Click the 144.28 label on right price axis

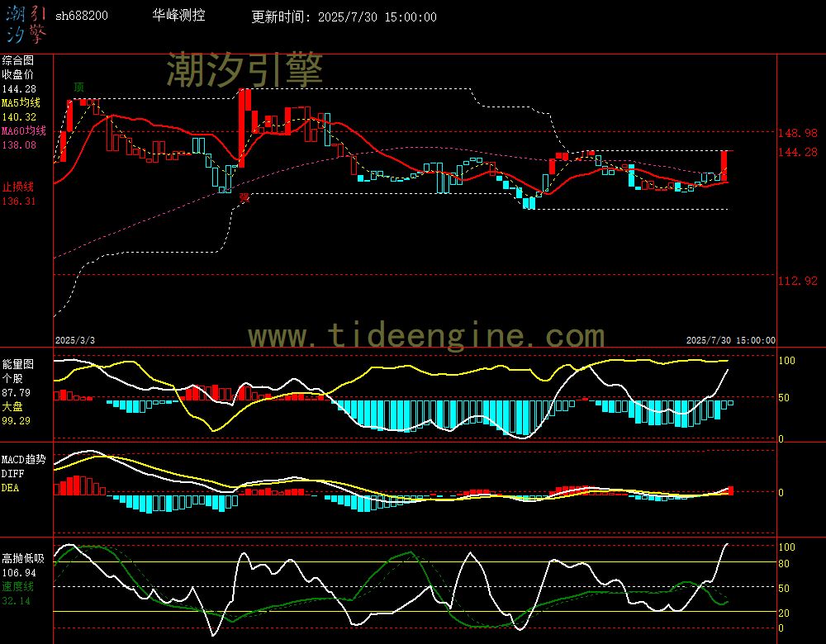(x=798, y=152)
